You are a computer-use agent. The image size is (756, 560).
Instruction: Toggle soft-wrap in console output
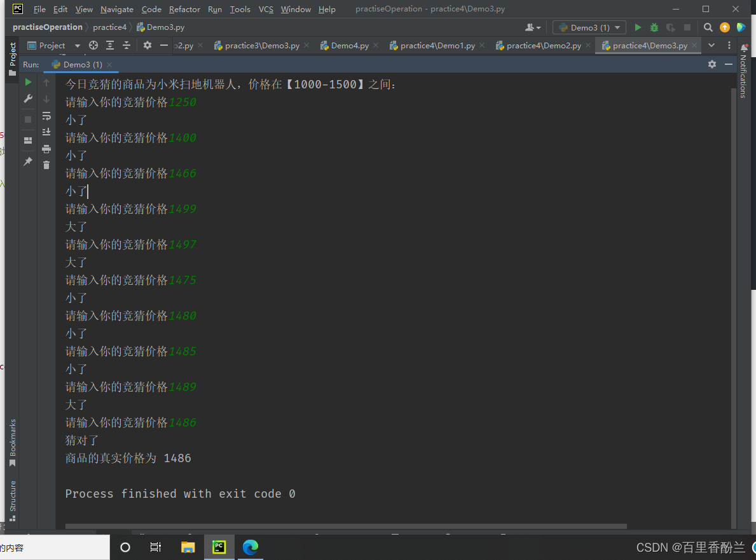[46, 116]
